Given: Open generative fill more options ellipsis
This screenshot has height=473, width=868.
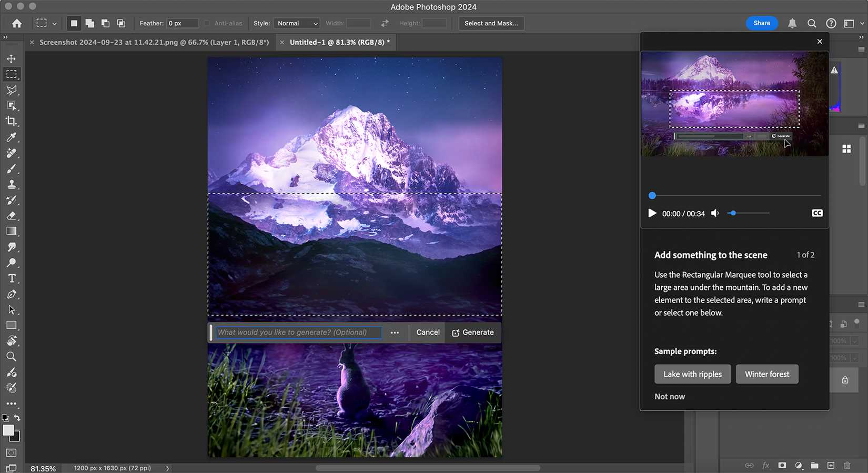Looking at the screenshot, I should pos(395,333).
